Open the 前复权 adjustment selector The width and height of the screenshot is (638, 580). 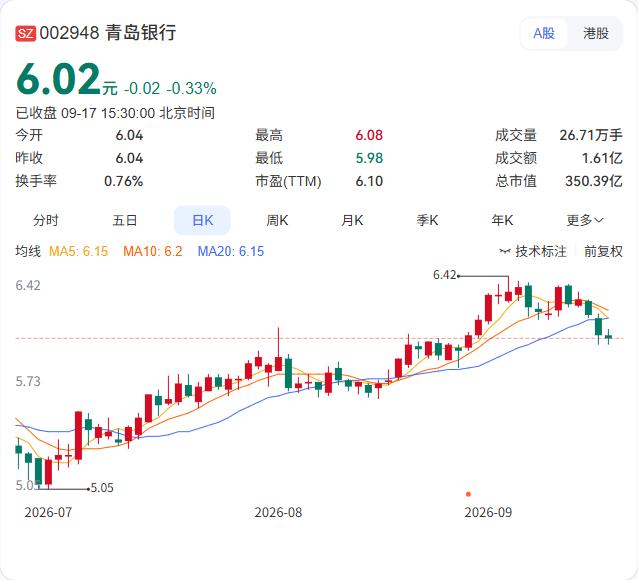pyautogui.click(x=603, y=251)
